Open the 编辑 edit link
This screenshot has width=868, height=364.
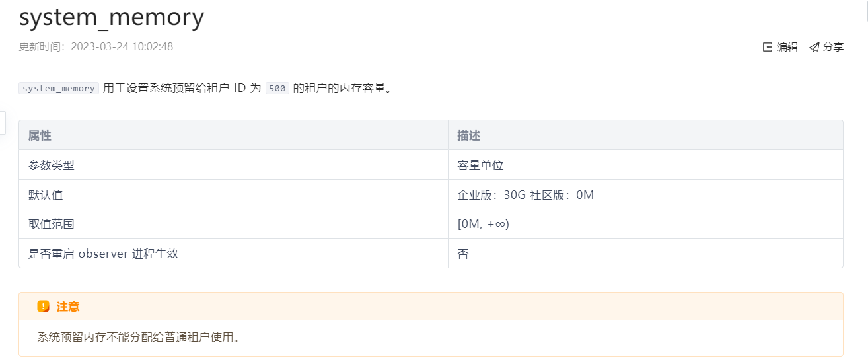[x=780, y=47]
